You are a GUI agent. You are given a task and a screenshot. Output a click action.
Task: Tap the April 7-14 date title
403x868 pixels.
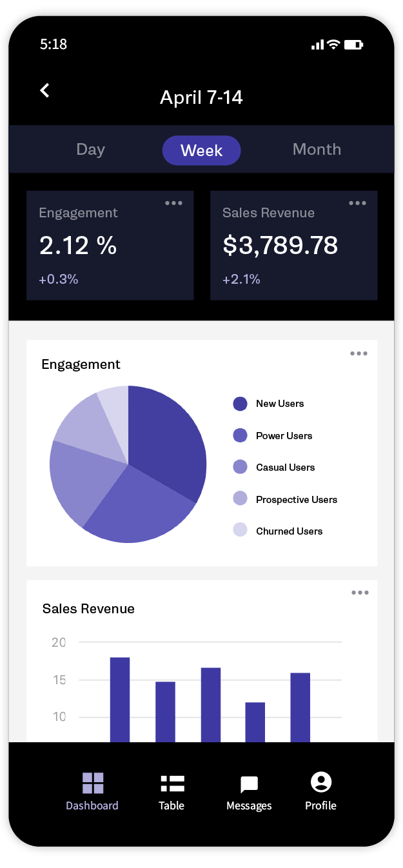coord(201,97)
